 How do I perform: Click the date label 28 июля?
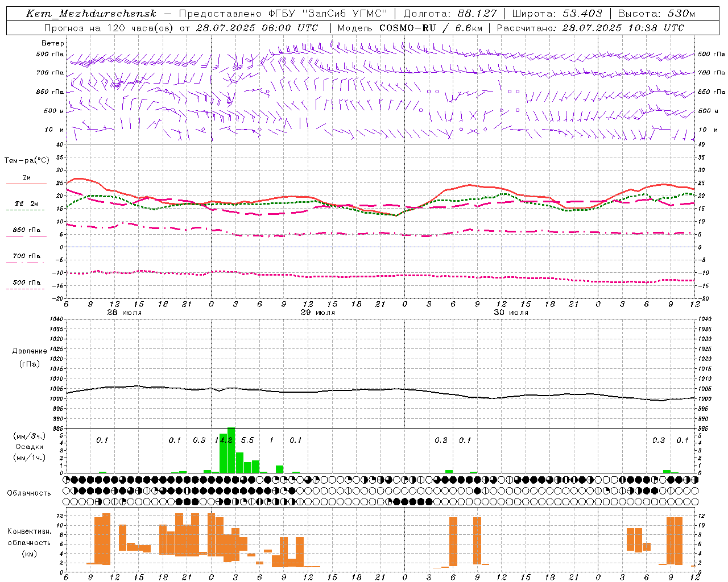click(x=124, y=313)
